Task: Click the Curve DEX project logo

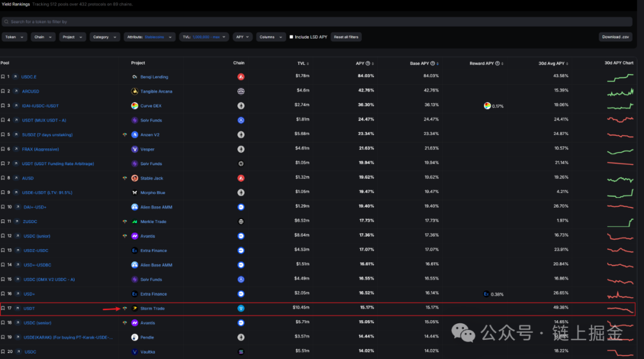Action: (134, 106)
